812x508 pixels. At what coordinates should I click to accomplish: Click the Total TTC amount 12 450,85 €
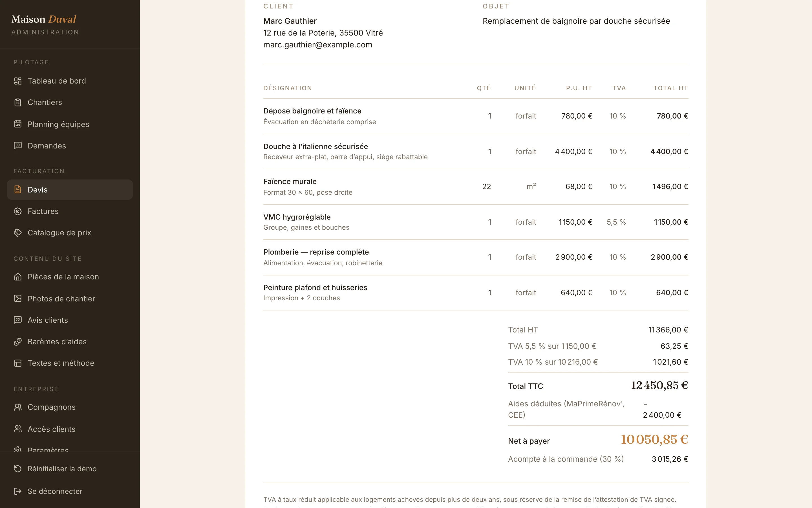(x=660, y=385)
